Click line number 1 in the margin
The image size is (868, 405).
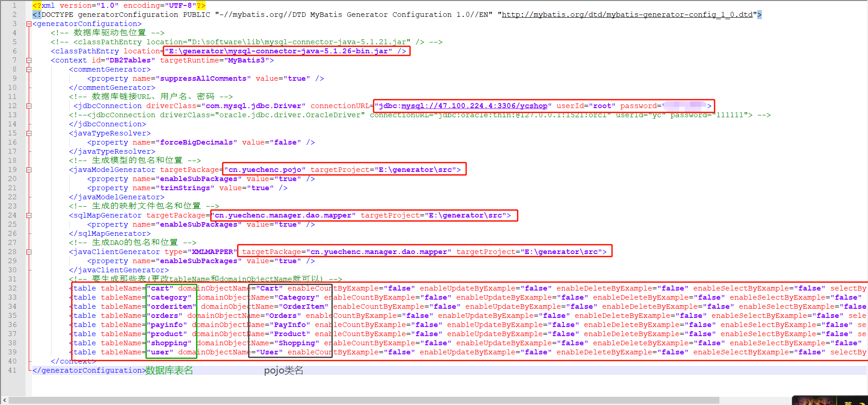(14, 5)
